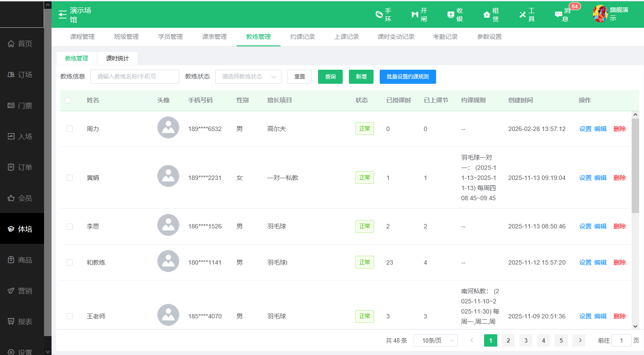
Task: Select the checkbox on 周力's row
Action: pyautogui.click(x=69, y=128)
